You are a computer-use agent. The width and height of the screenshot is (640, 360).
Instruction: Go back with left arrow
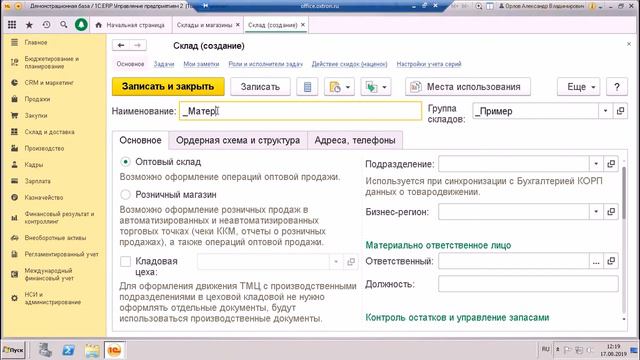pyautogui.click(x=121, y=45)
